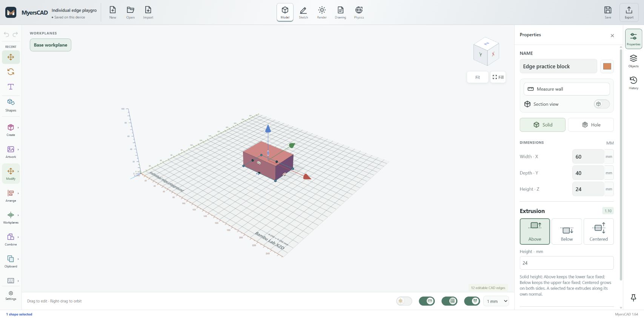This screenshot has height=318, width=644.
Task: Expand the Arrange tools menu
Action: pos(11,195)
